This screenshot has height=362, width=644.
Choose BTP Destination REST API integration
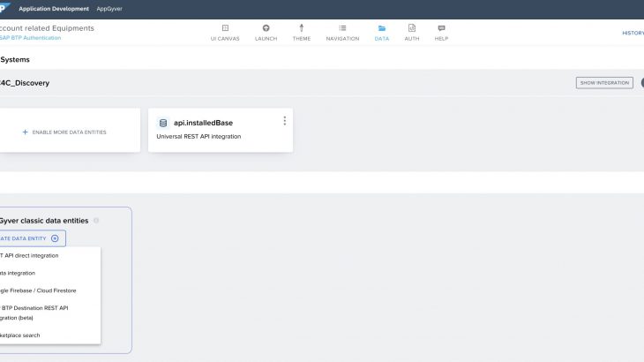tap(34, 313)
